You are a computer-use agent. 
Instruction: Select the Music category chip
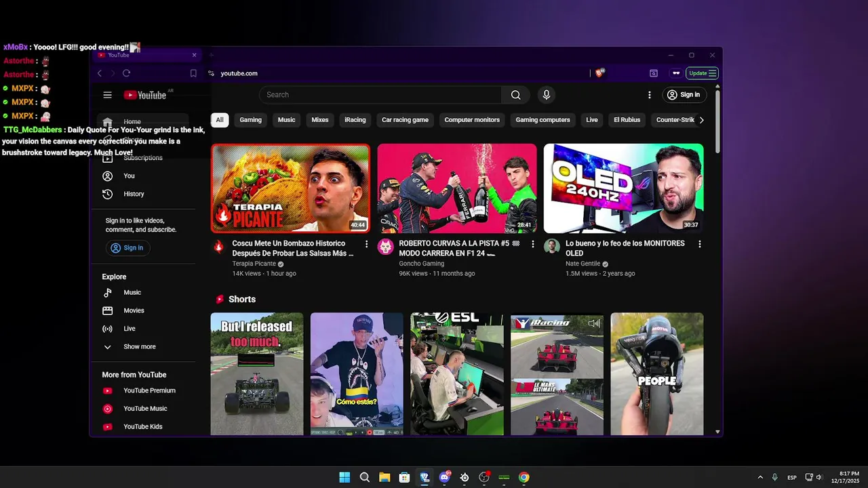click(x=286, y=120)
